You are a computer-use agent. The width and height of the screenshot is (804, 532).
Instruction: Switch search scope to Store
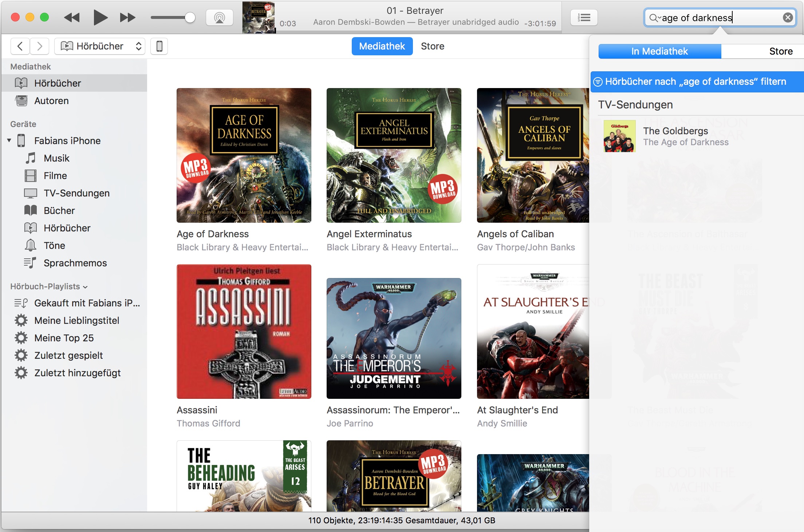click(780, 51)
